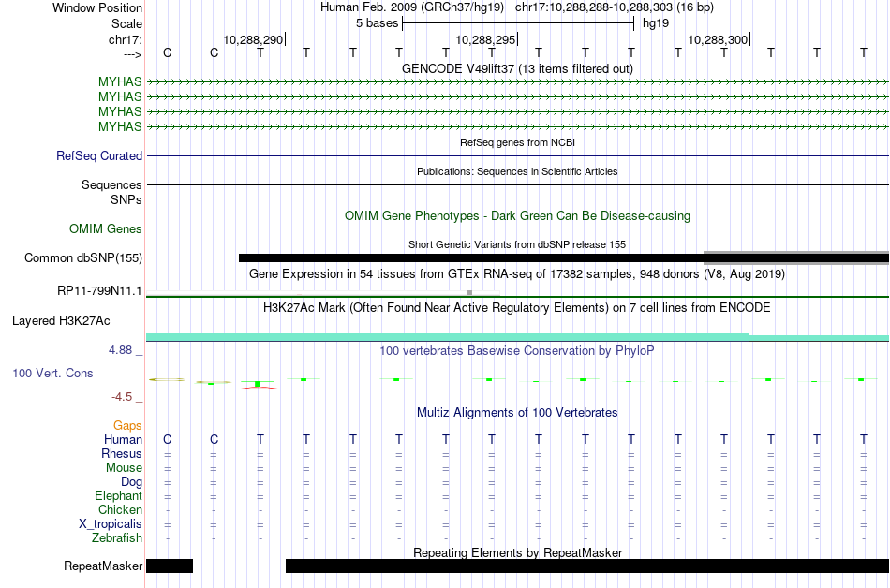Click the OMIM Genes track label
890x588 pixels.
(x=105, y=228)
